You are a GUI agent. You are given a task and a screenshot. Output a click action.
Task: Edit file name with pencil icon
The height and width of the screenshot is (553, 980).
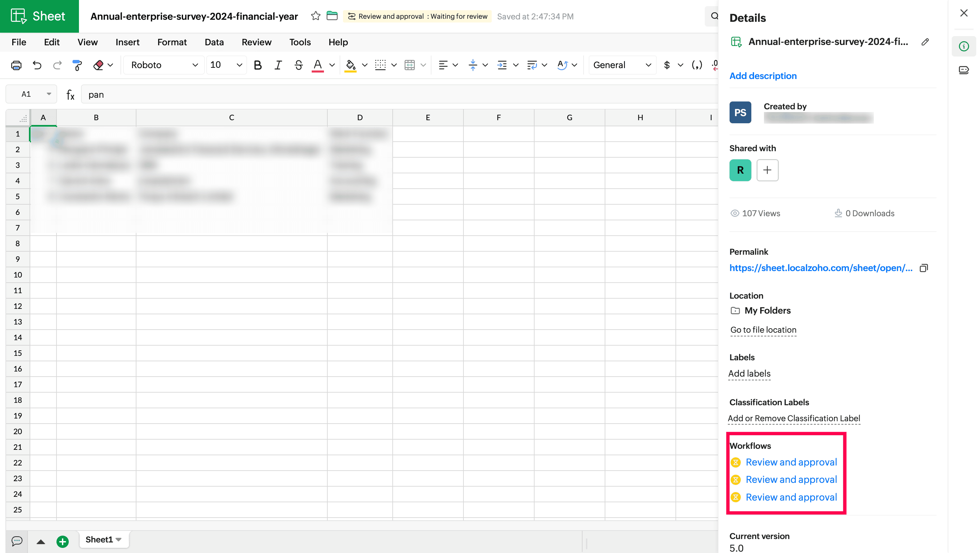[x=925, y=42]
